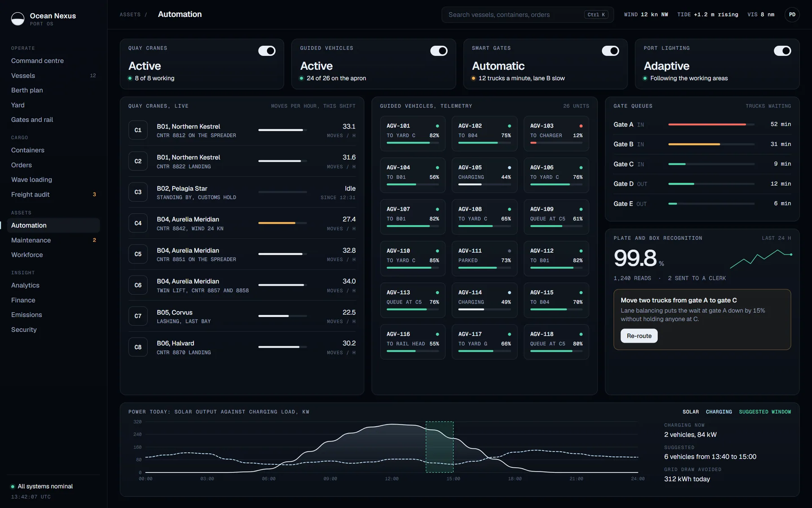Open the Analytics page
The width and height of the screenshot is (812, 508).
[53, 285]
